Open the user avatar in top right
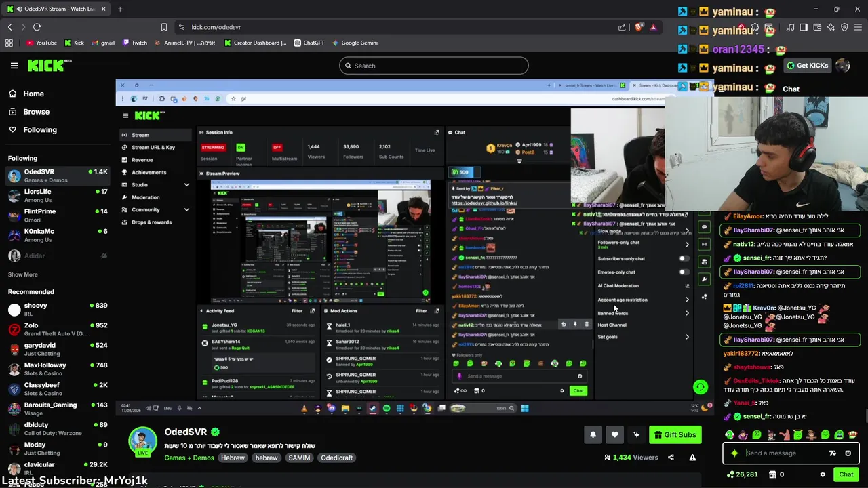Screen dimensions: 868x488 [x=843, y=66]
